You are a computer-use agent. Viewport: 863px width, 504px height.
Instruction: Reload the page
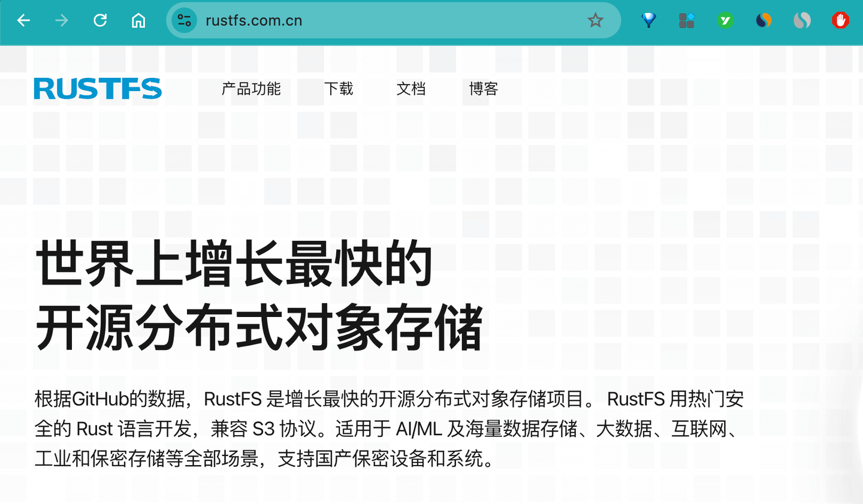pyautogui.click(x=100, y=20)
